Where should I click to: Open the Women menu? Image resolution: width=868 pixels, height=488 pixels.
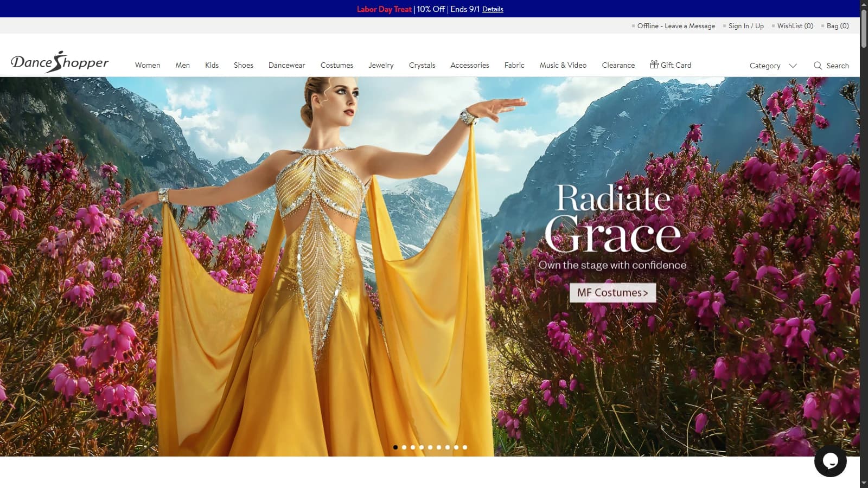pos(148,65)
